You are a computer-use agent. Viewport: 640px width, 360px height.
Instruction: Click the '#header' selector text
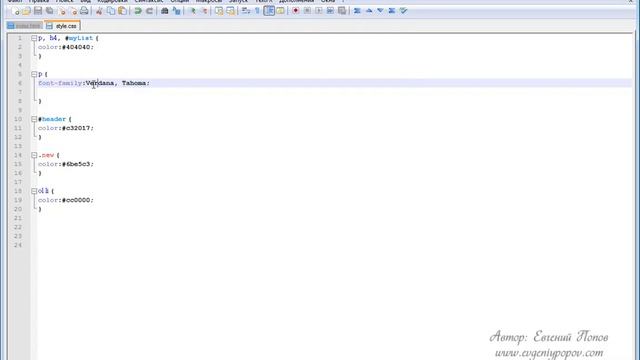[52, 119]
